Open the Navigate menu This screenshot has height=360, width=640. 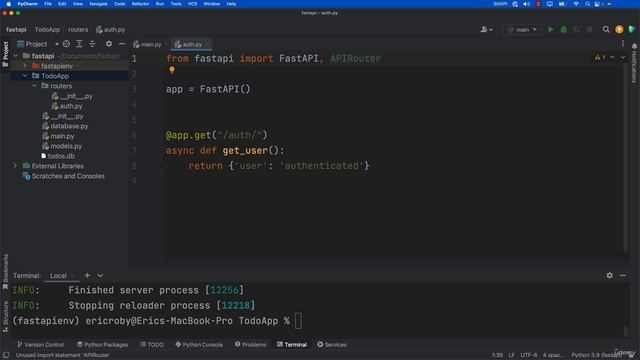(x=98, y=4)
